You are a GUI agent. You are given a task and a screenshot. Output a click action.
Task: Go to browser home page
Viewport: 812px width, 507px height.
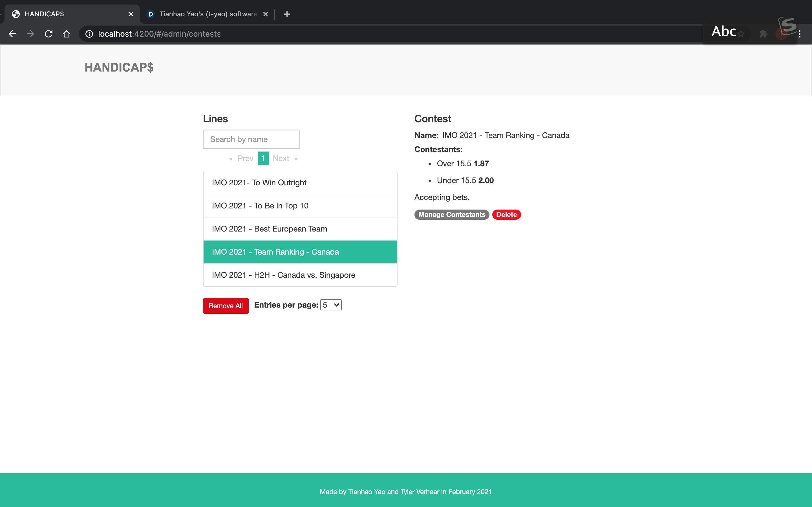click(x=67, y=34)
